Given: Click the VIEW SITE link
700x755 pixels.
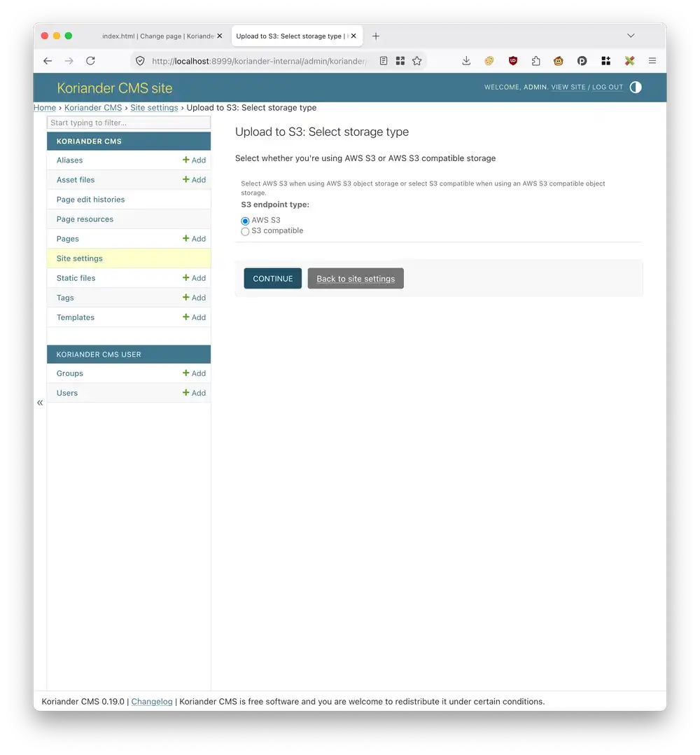Looking at the screenshot, I should tap(568, 87).
